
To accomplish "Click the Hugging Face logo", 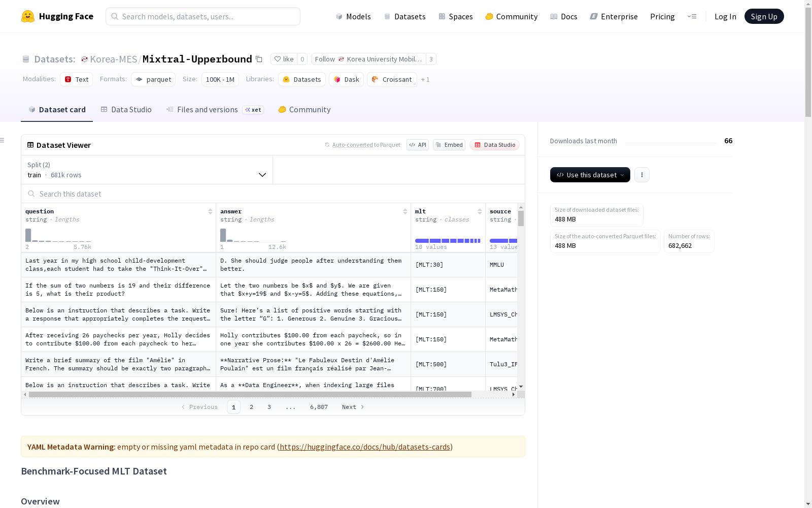I will [57, 16].
